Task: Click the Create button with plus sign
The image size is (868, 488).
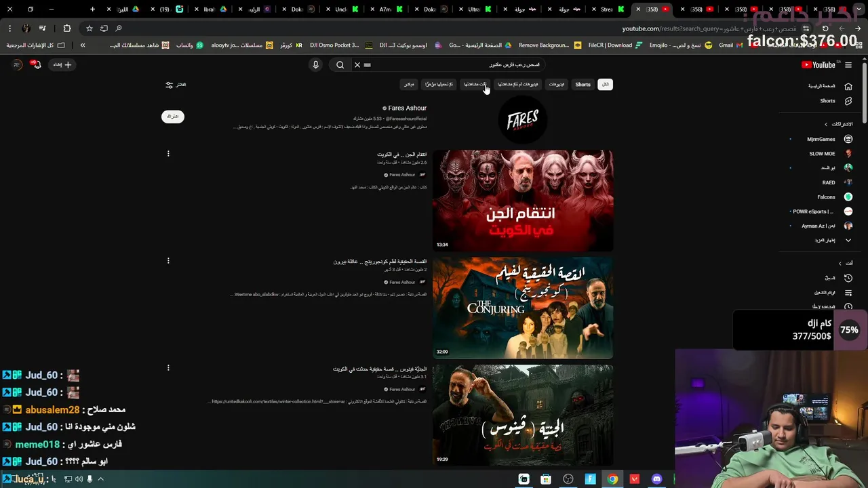Action: pos(62,64)
